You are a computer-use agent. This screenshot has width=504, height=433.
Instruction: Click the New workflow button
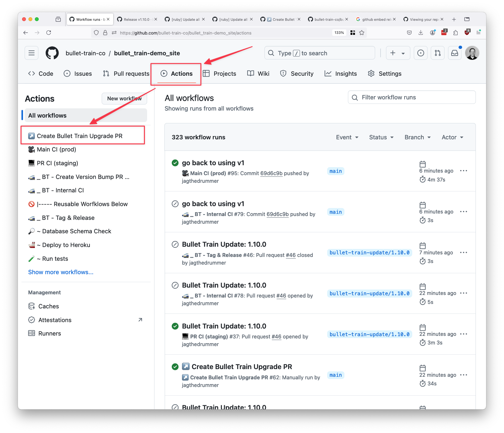tap(124, 98)
